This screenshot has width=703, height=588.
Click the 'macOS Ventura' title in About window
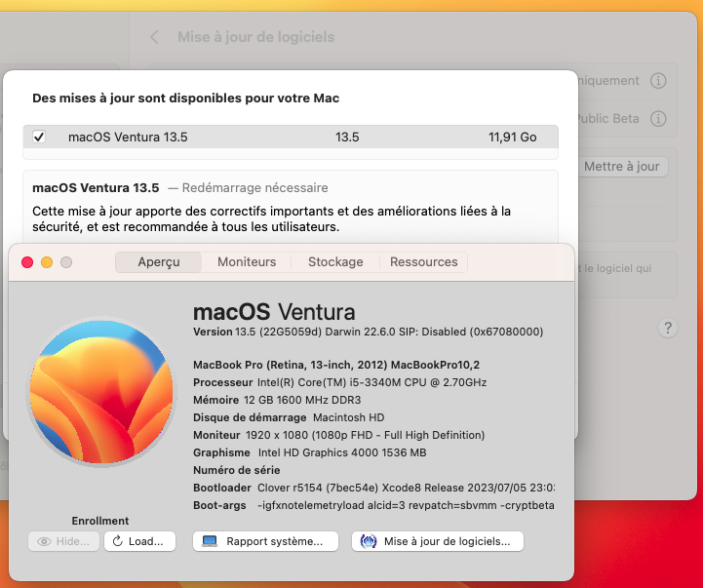point(274,311)
